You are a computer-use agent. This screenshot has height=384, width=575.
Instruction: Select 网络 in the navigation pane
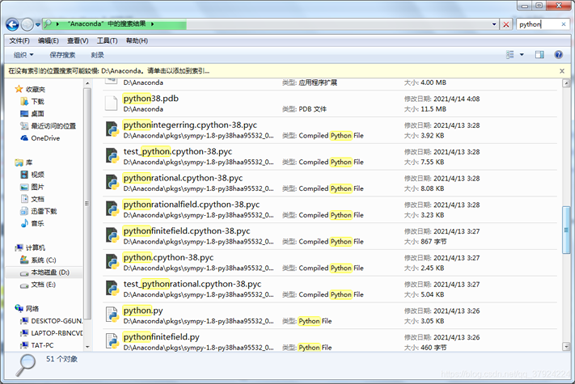click(27, 308)
